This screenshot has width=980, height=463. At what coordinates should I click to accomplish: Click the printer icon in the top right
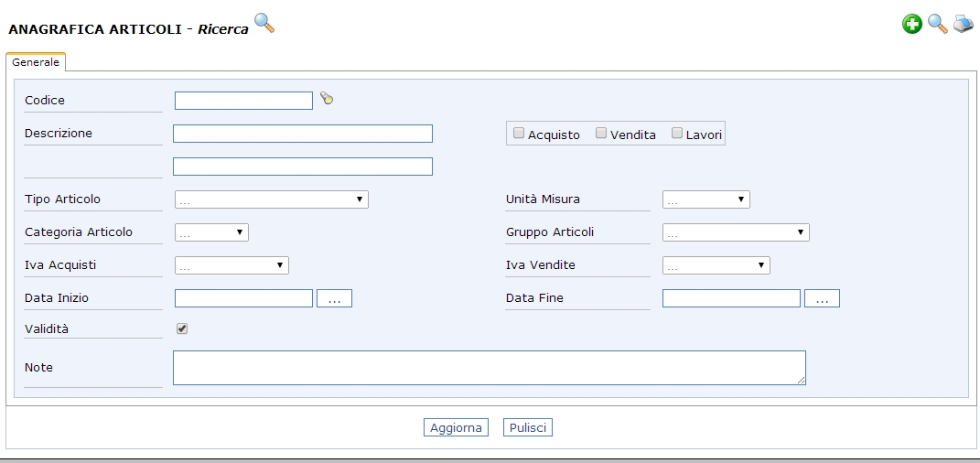coord(964,25)
